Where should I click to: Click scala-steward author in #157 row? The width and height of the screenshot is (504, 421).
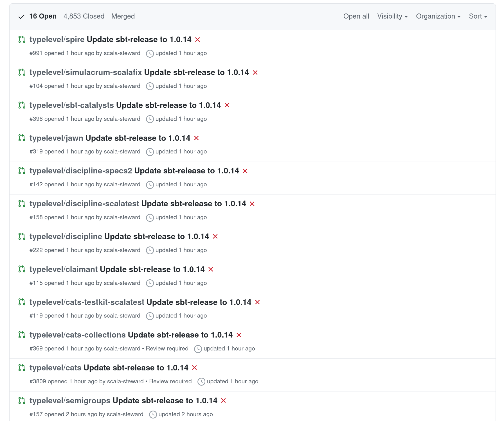125,414
